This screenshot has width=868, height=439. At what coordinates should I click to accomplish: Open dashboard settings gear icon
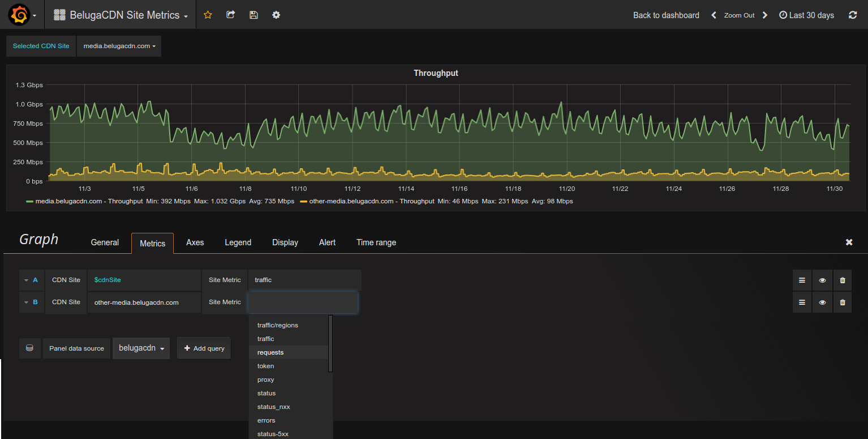[276, 15]
